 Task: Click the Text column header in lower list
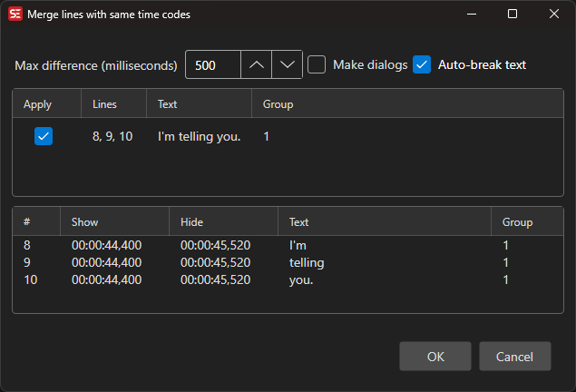[385, 222]
